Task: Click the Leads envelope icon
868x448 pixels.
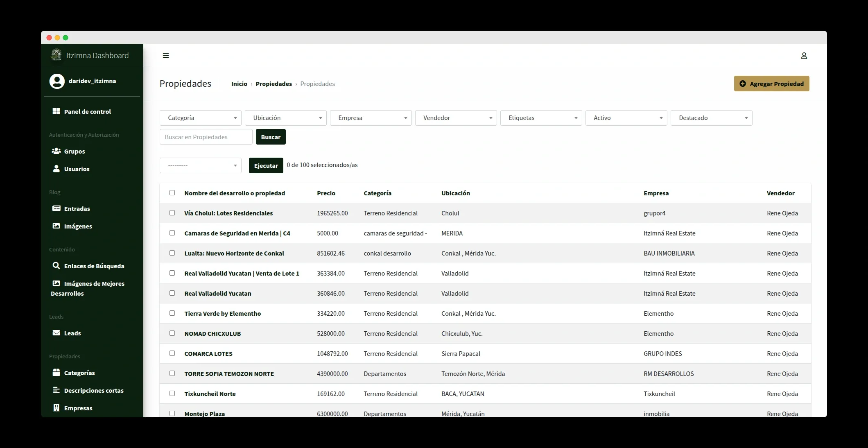Action: point(56,333)
